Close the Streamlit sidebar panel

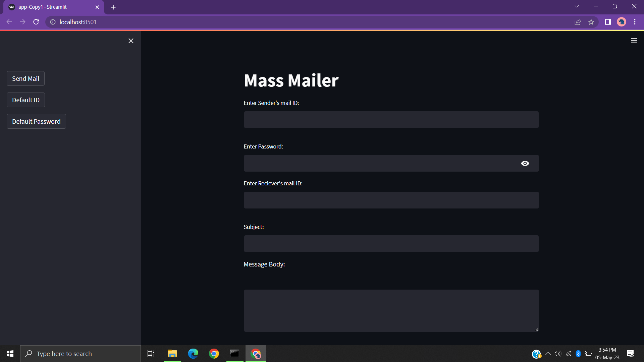click(x=131, y=41)
